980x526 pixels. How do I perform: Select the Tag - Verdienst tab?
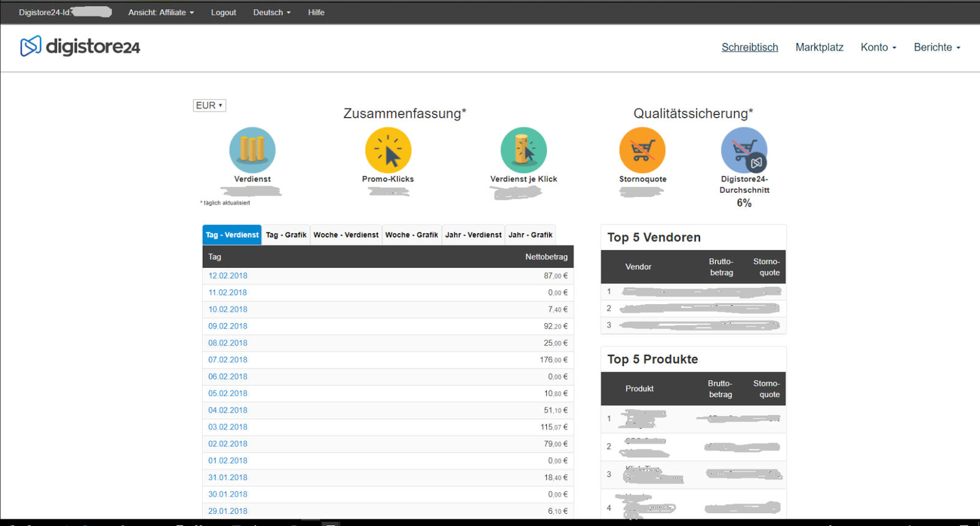click(232, 235)
